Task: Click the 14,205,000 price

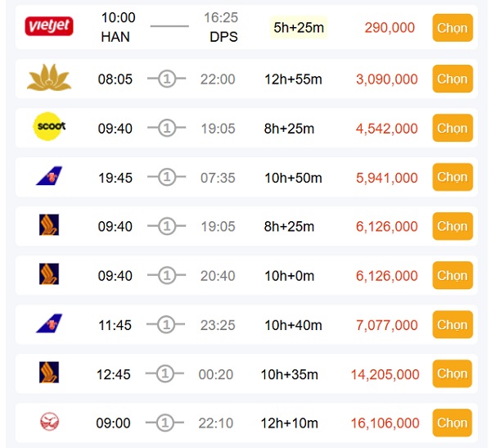Action: pos(385,374)
